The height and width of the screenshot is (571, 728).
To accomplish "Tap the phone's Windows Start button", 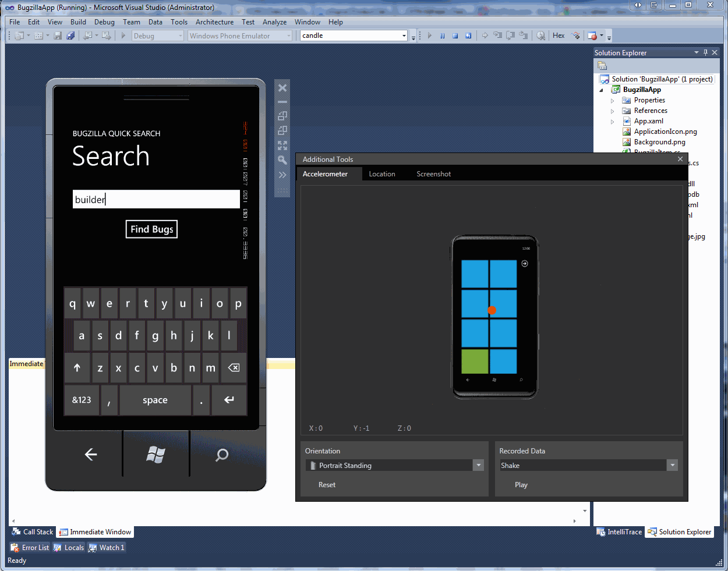I will 156,455.
